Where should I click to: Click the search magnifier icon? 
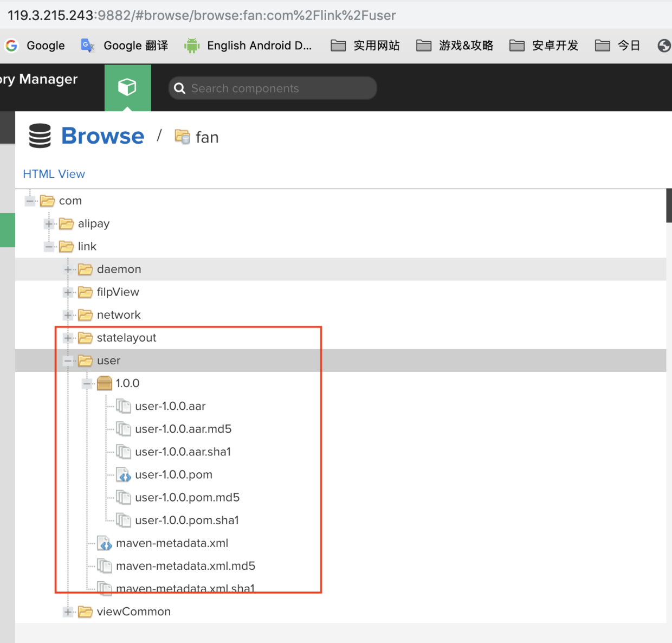click(x=179, y=88)
